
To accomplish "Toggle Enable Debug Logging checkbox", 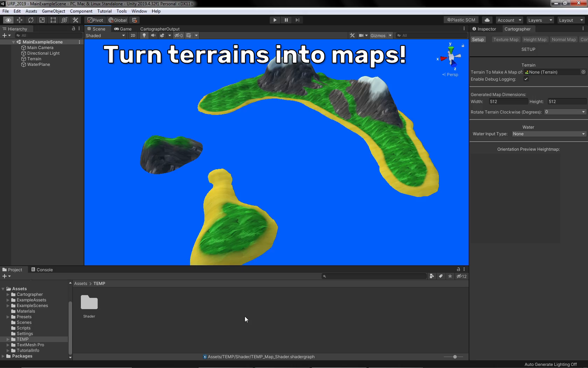I will (526, 79).
